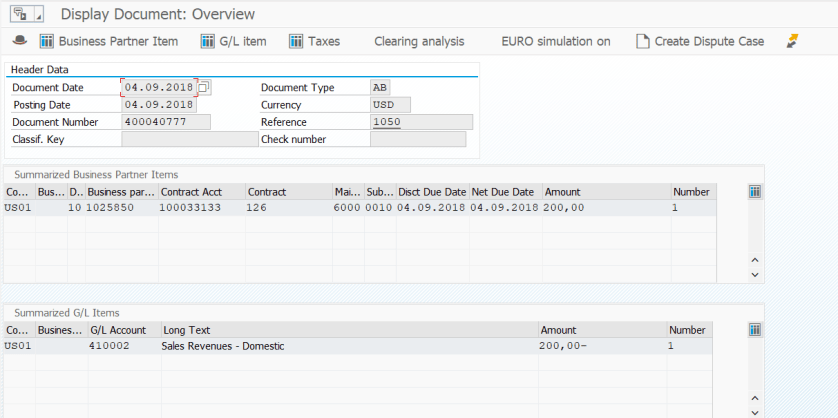Click Clearing analysis in the toolbar
This screenshot has height=418, width=838.
tap(419, 41)
